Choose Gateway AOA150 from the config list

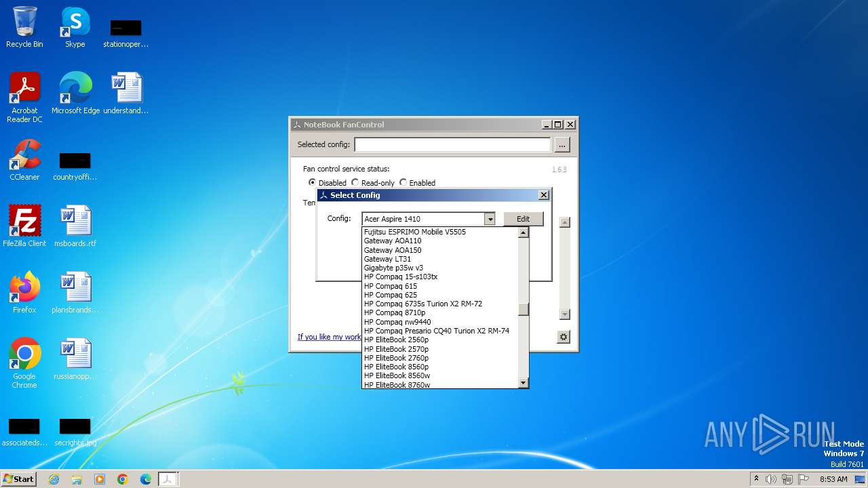tap(440, 250)
